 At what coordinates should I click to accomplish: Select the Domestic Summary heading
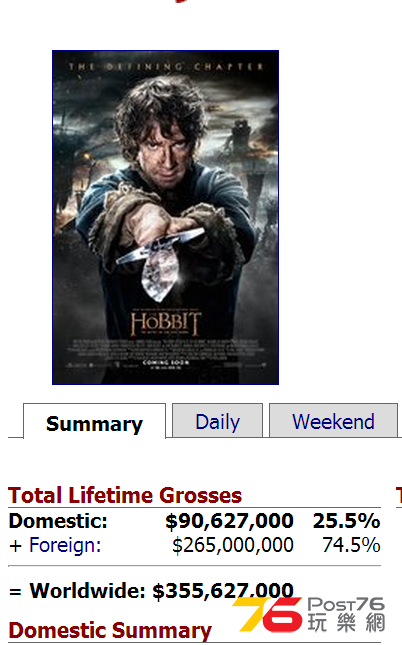point(110,631)
